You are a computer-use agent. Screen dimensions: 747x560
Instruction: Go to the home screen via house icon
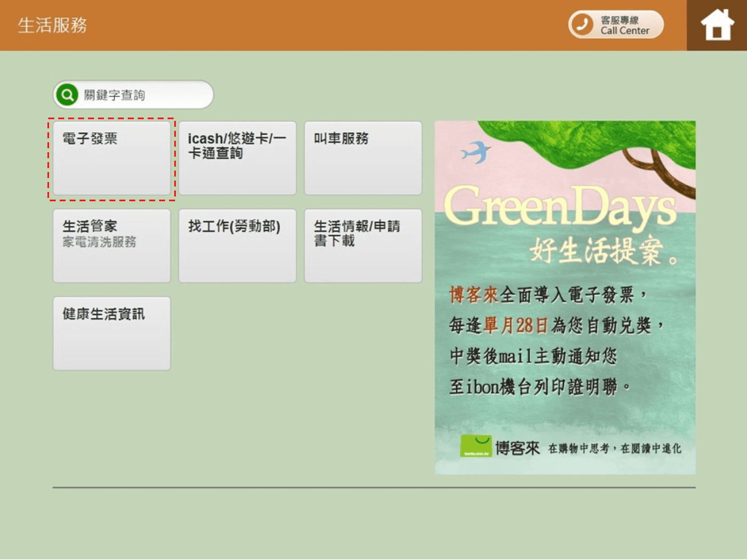[x=717, y=25]
